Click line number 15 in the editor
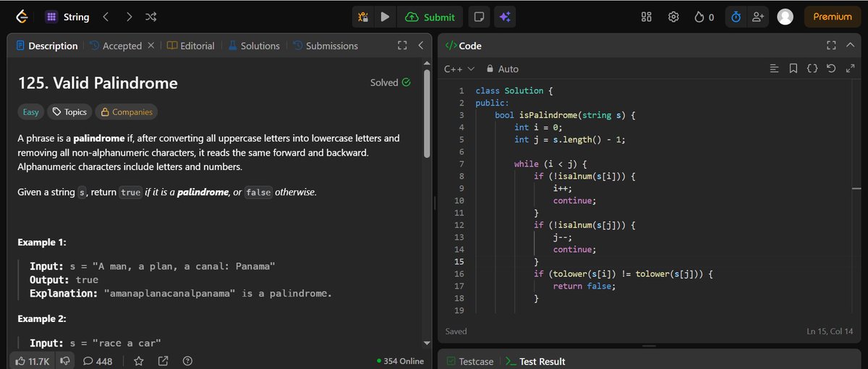 pos(459,261)
